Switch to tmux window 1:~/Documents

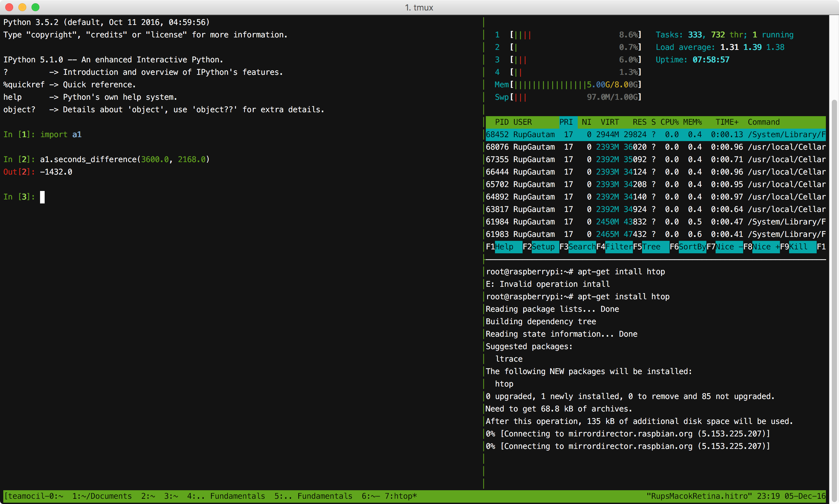point(102,496)
